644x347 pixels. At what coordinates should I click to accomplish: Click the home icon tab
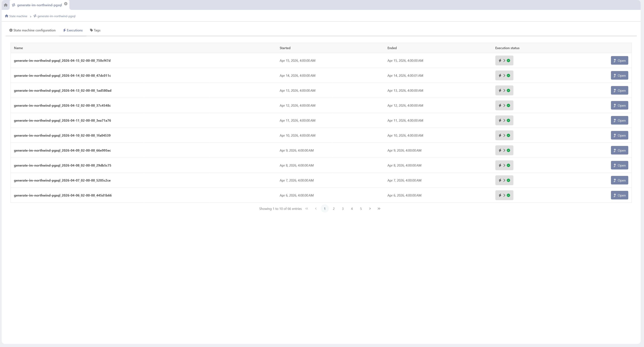(x=5, y=5)
